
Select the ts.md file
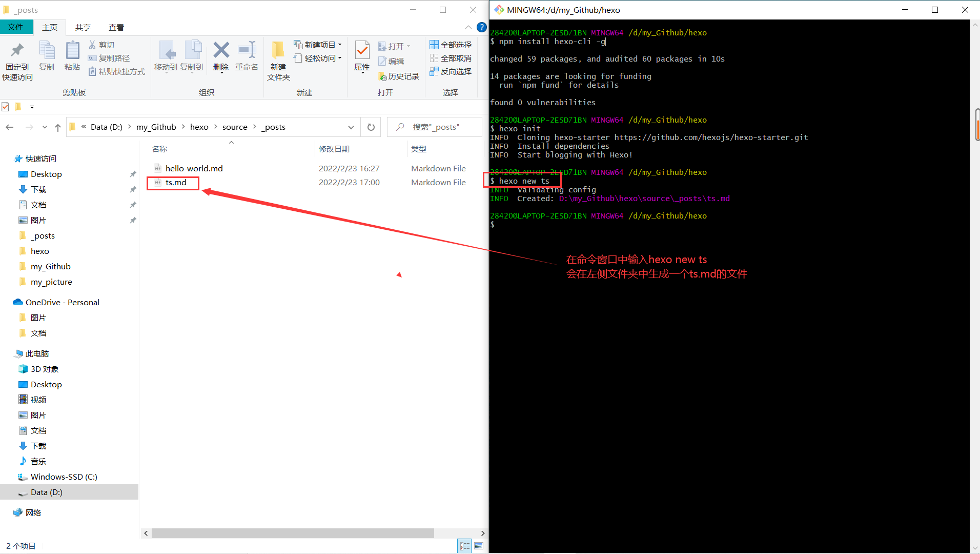click(176, 183)
